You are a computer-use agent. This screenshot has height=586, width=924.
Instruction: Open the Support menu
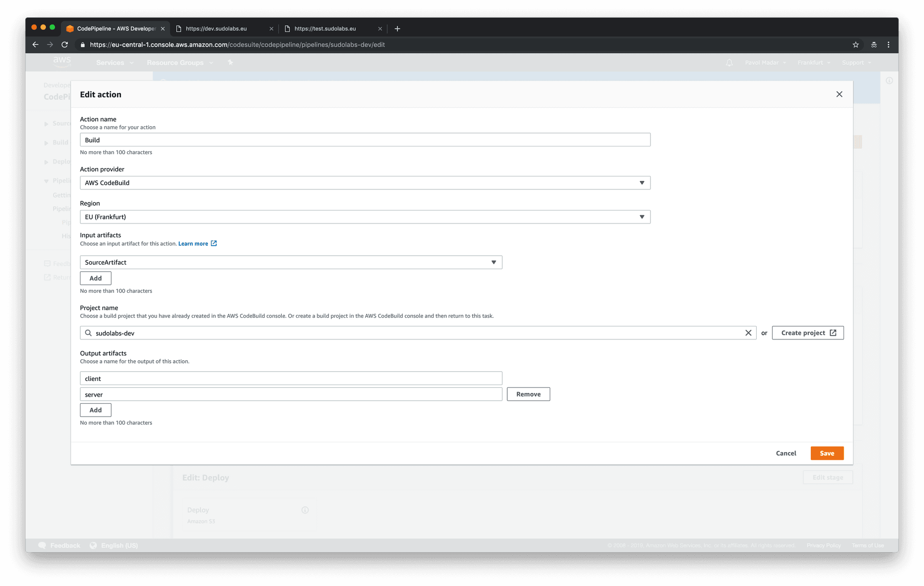pos(856,63)
